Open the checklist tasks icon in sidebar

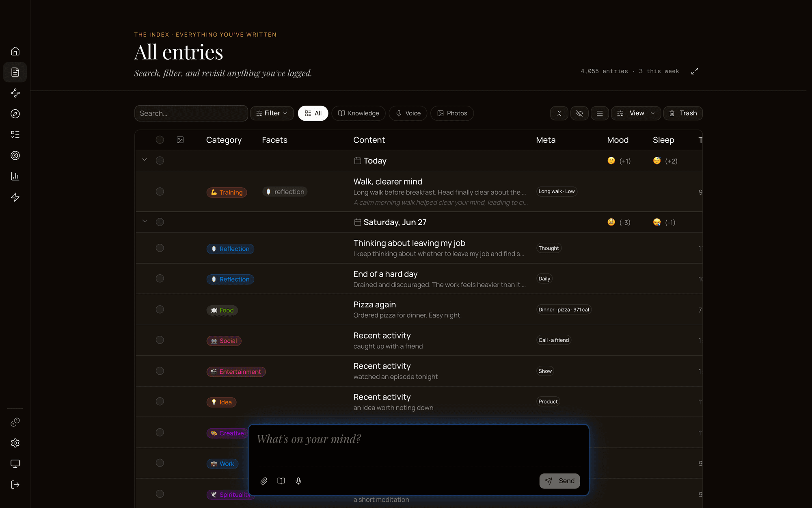pyautogui.click(x=15, y=135)
